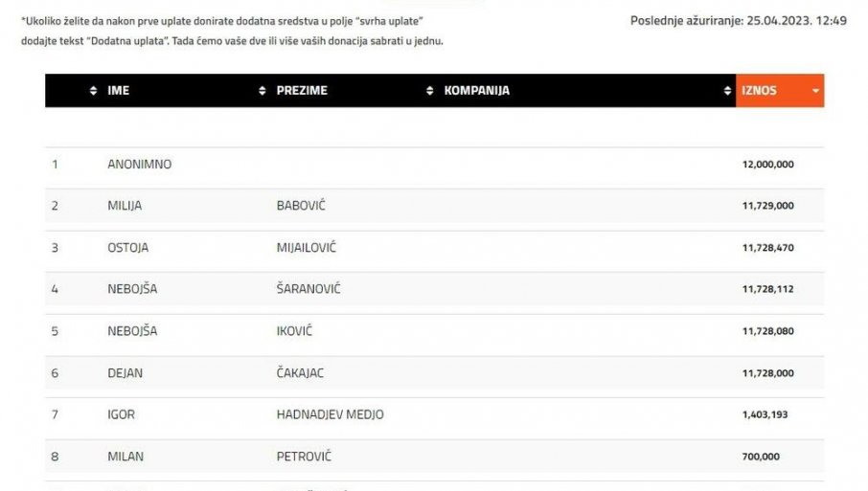Click the sort icon beside KOMPANIJA
The image size is (868, 491).
[x=430, y=91]
